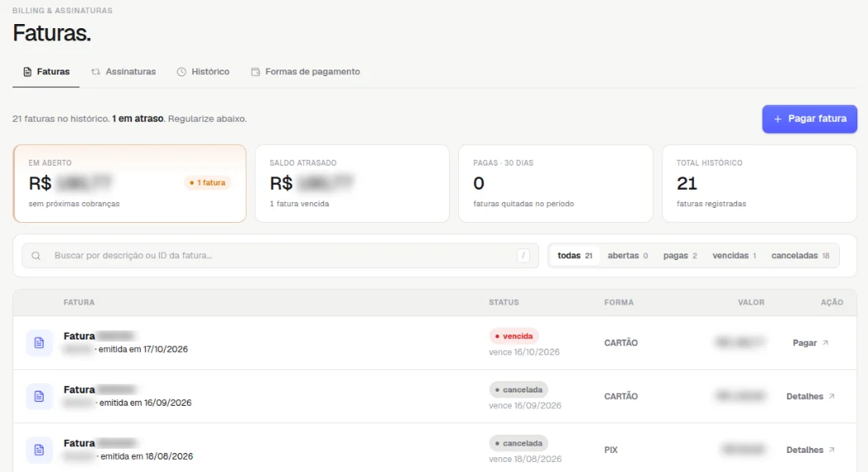868x472 pixels.
Task: Click Pagar link on the vencida invoice
Action: 810,343
